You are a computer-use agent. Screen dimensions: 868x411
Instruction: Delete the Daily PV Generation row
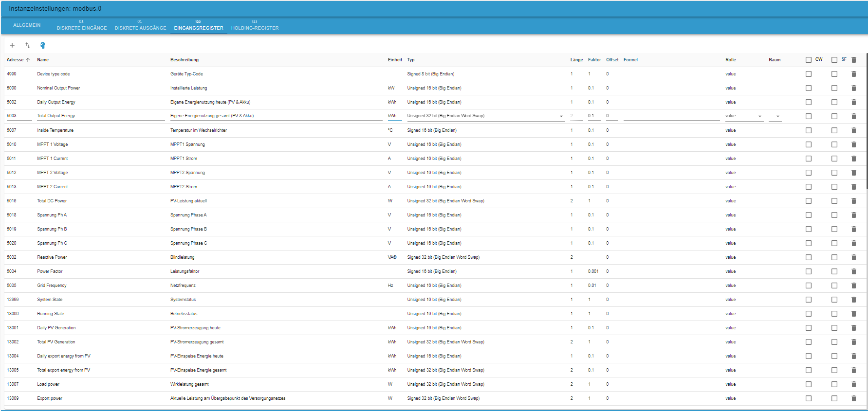[853, 328]
